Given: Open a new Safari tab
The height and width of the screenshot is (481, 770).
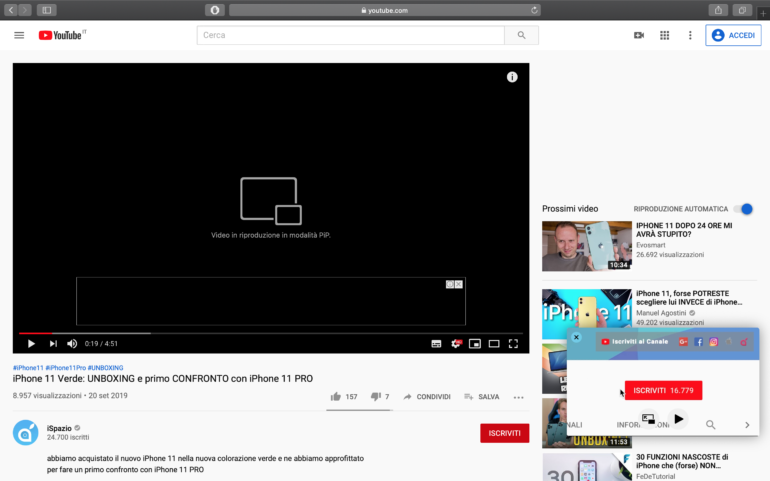Looking at the screenshot, I should pos(763,13).
